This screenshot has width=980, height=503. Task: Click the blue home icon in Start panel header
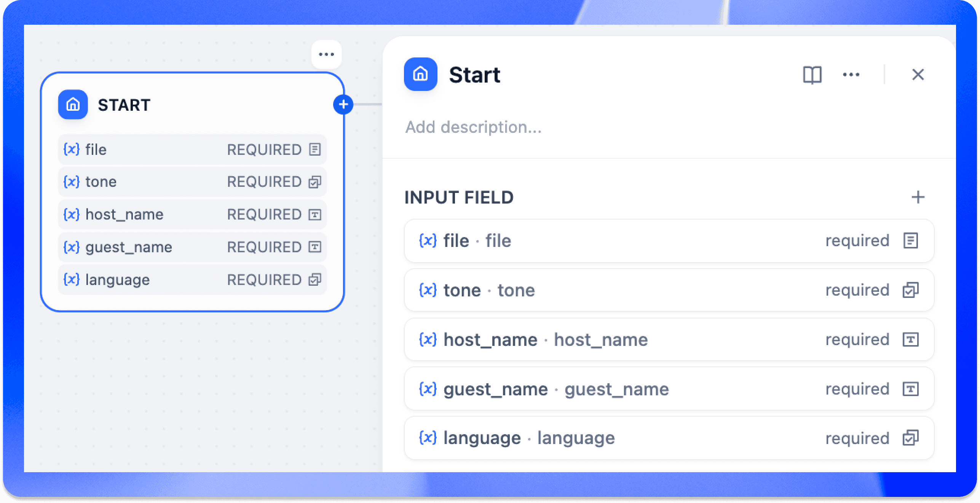tap(420, 74)
